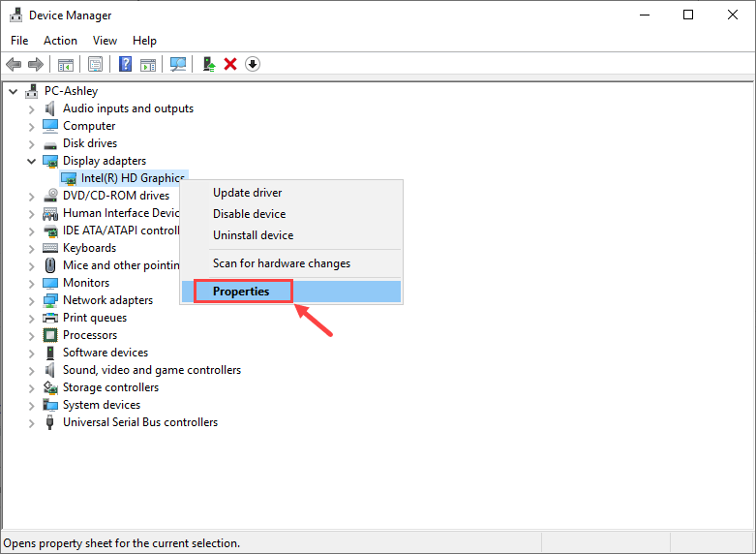756x554 pixels.
Task: Open the File menu
Action: pos(19,41)
